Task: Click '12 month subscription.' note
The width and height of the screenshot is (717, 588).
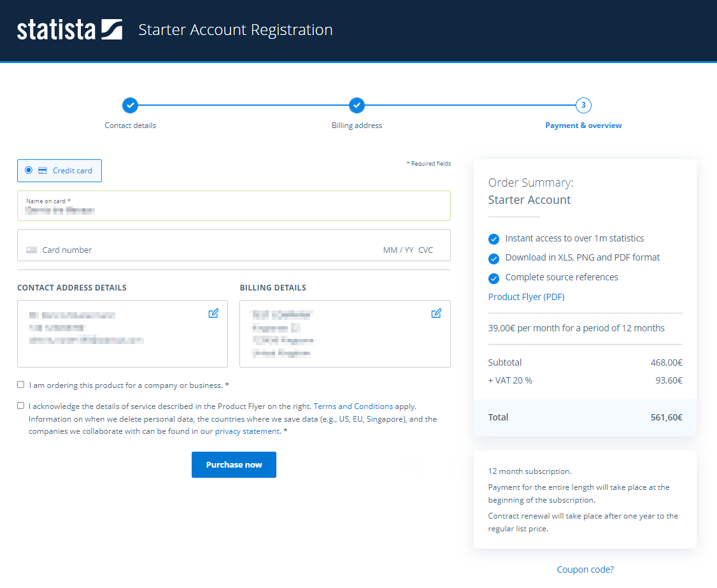Action: (530, 471)
